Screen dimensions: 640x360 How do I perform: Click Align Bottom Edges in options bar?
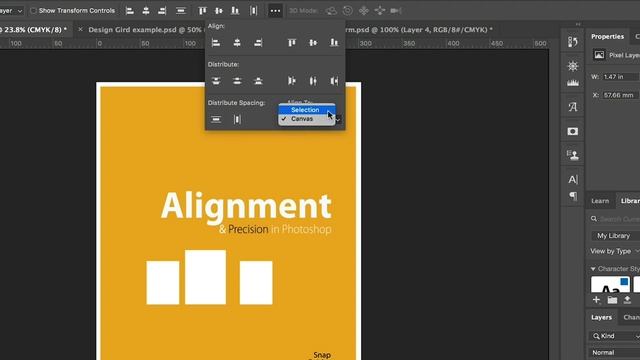235,11
